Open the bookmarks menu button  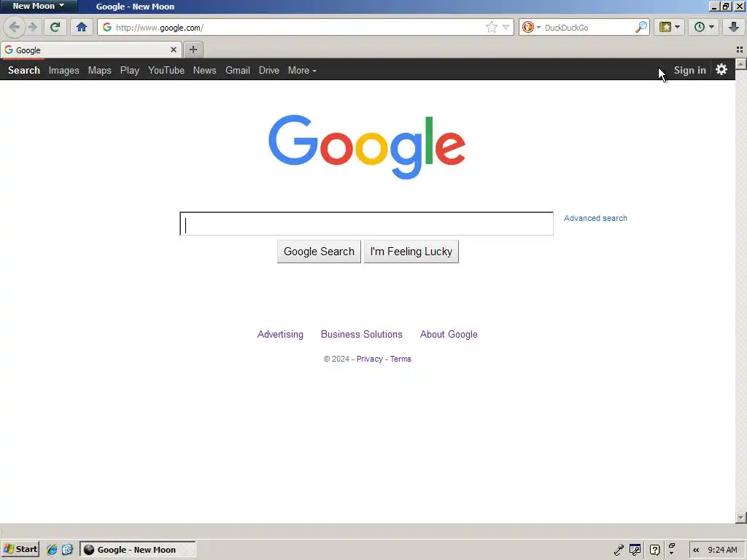tap(670, 27)
